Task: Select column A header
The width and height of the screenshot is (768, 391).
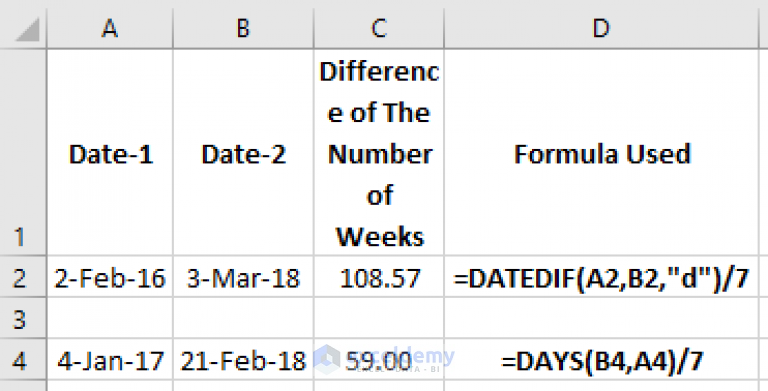Action: [110, 29]
